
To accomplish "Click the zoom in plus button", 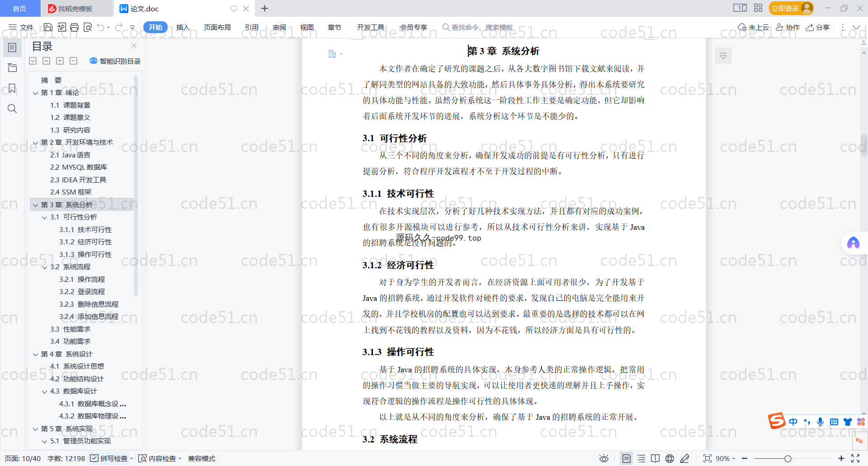I will point(841,458).
